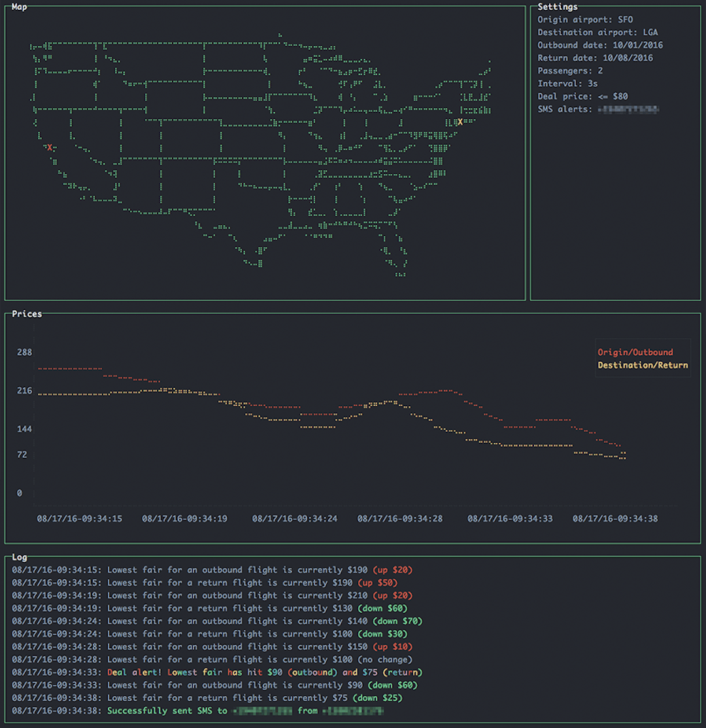
Task: Select the Deal alert log entry
Action: coord(217,672)
